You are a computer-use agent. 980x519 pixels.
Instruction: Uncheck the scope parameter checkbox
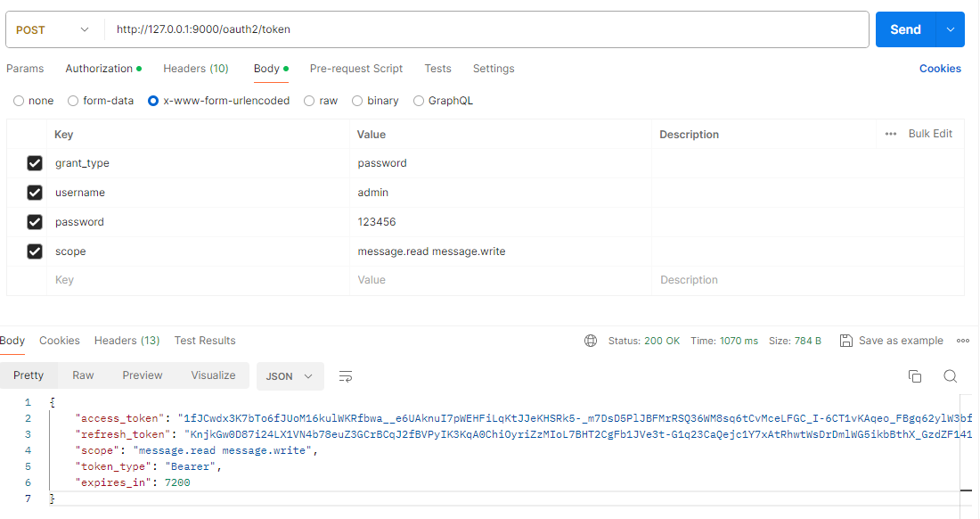(x=35, y=251)
